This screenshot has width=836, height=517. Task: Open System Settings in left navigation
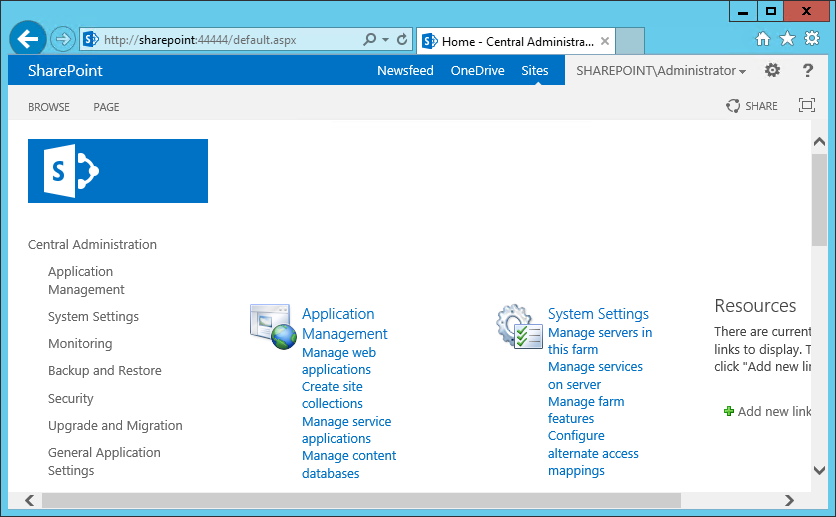(x=93, y=317)
